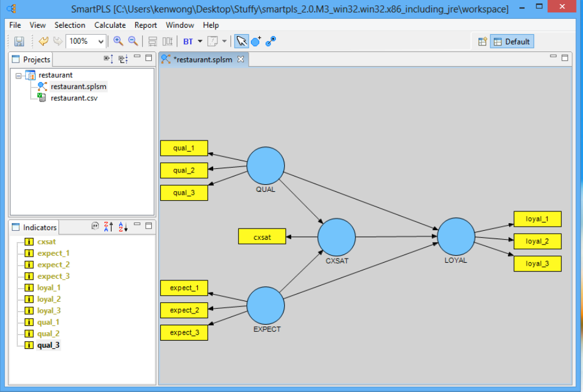
Task: Collapse the restaurant project tree node
Action: click(19, 76)
